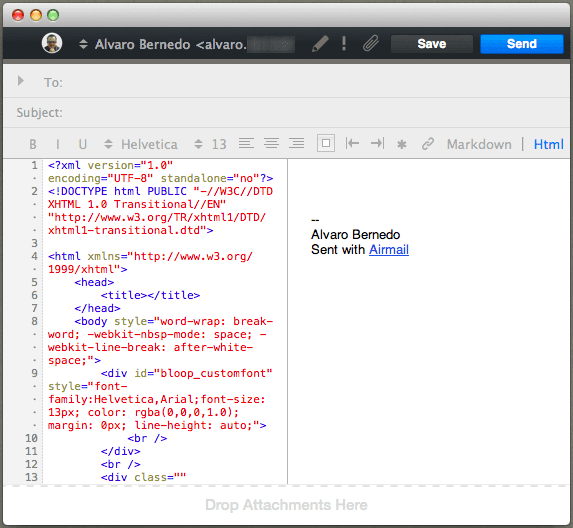
Task: Expand the To field disclosure triangle
Action: click(x=21, y=81)
